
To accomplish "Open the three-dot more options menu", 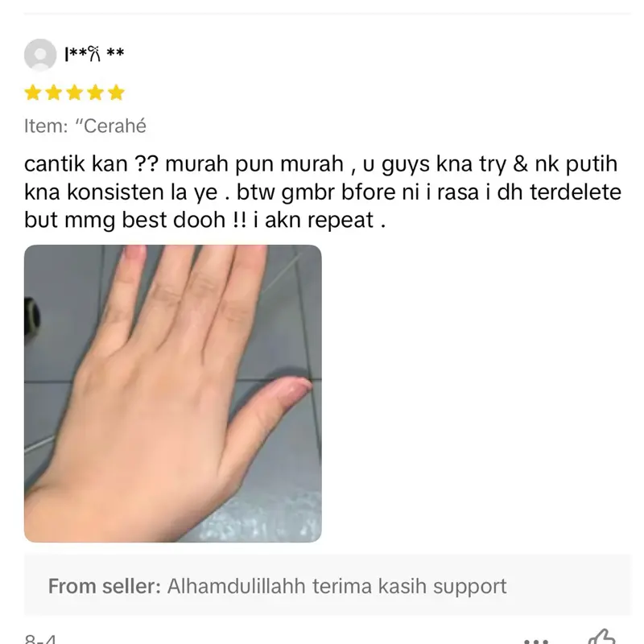I will (x=536, y=641).
